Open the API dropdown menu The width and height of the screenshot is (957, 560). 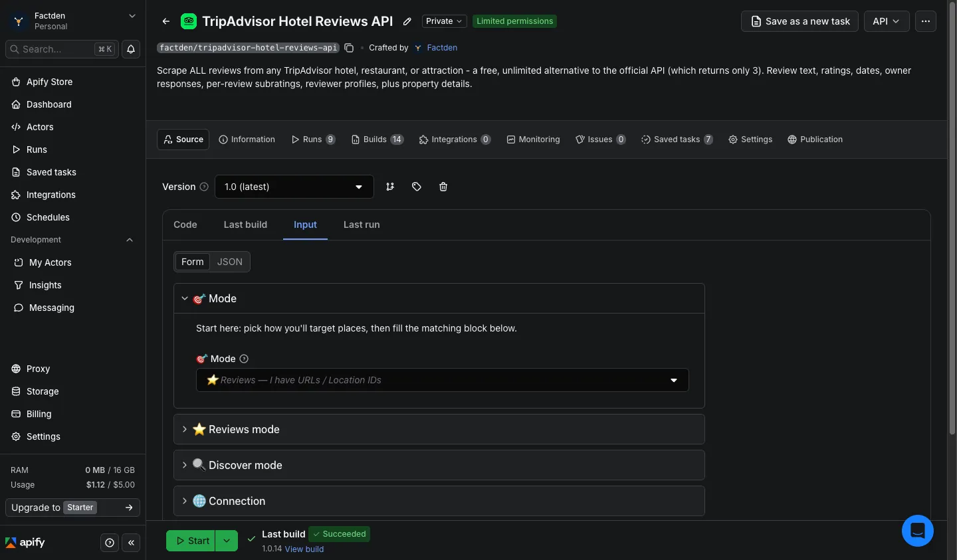[x=887, y=21]
